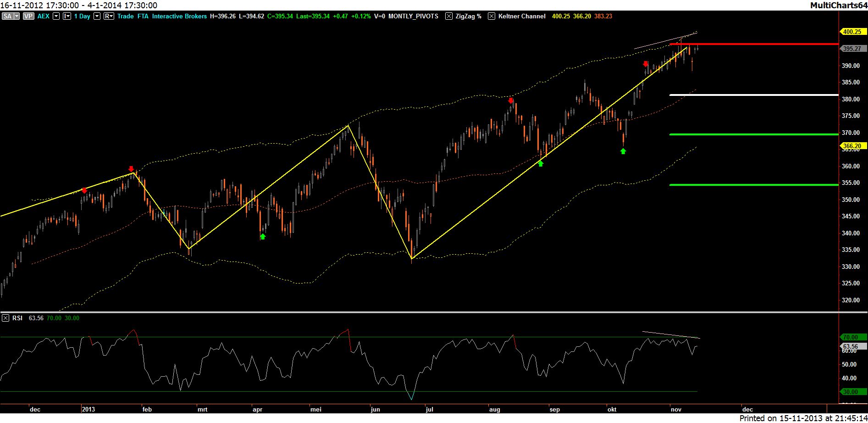868x423 pixels.
Task: Toggle the ZigZag % indicator checkbox
Action: click(449, 16)
